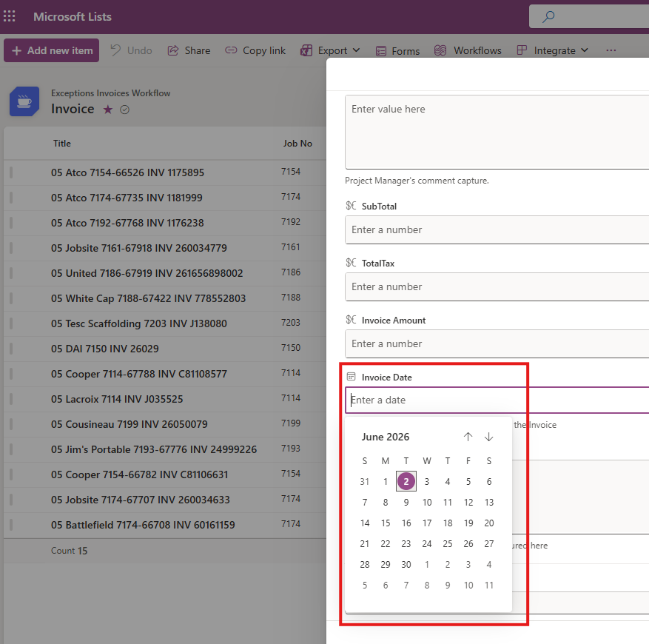649x644 pixels.
Task: Click the Add new item button
Action: (51, 50)
